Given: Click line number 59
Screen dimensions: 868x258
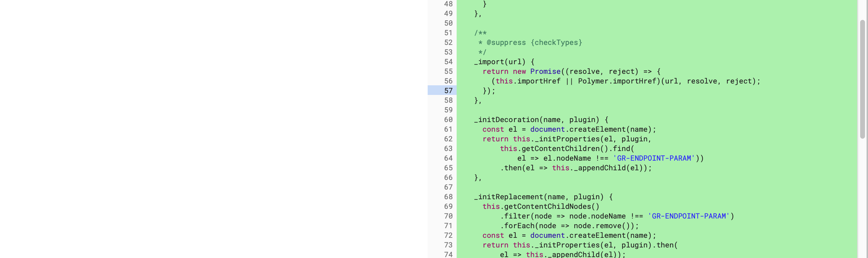Looking at the screenshot, I should pyautogui.click(x=448, y=110).
